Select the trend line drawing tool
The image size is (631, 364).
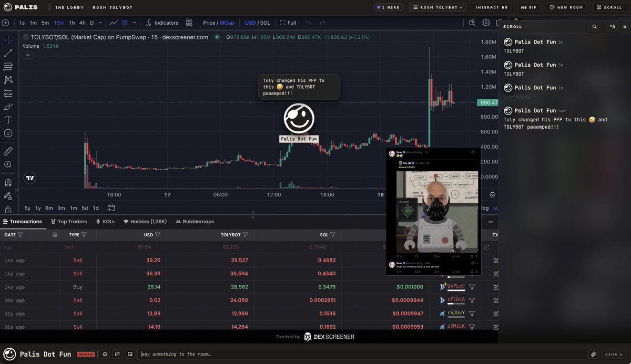click(8, 54)
